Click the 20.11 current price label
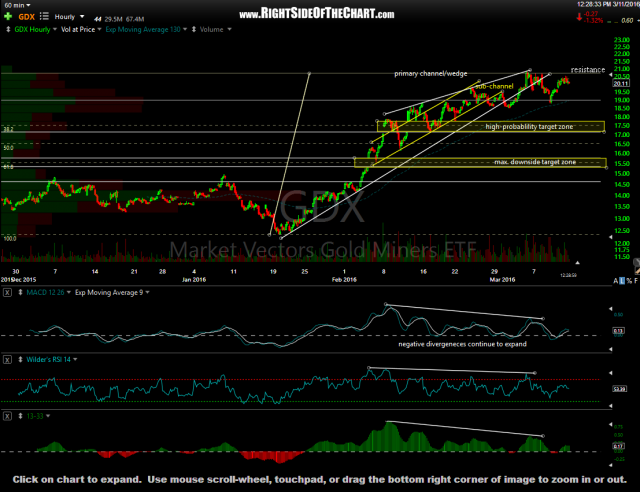The height and width of the screenshot is (492, 640). click(x=621, y=83)
